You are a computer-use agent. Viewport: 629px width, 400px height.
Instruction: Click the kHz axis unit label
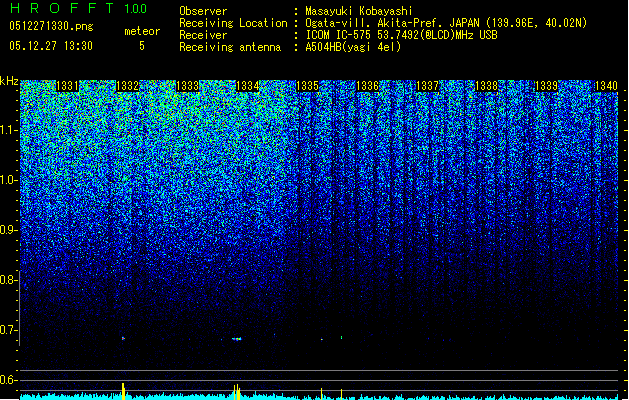pos(9,81)
